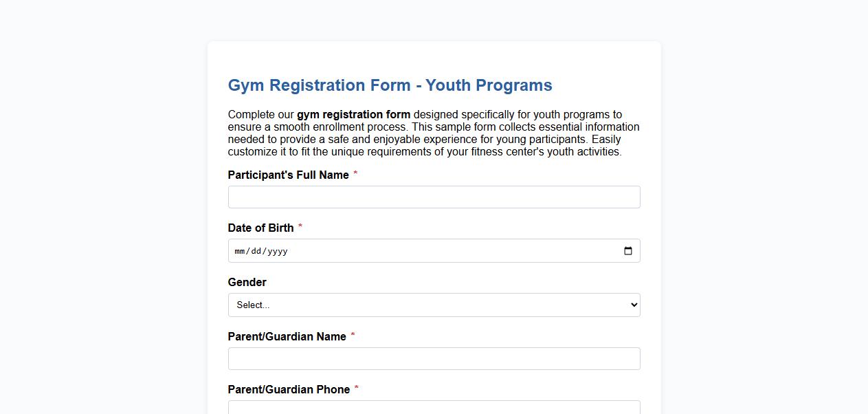Click the Parent/Guardian Name text box

[434, 358]
